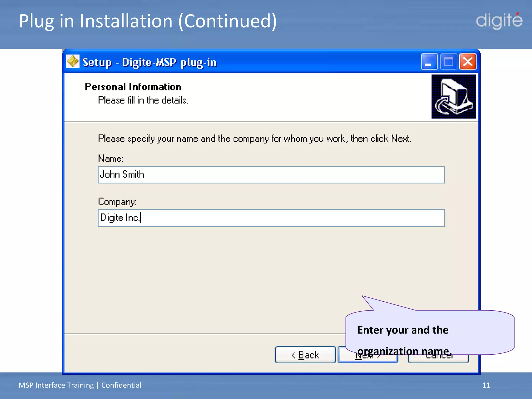Image resolution: width=532 pixels, height=399 pixels.
Task: Click the Company field containing Digite Inc.
Action: coord(271,218)
